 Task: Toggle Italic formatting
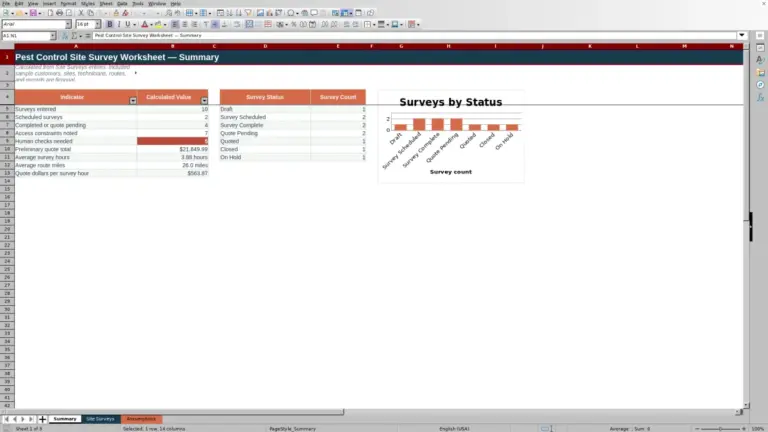(119, 24)
